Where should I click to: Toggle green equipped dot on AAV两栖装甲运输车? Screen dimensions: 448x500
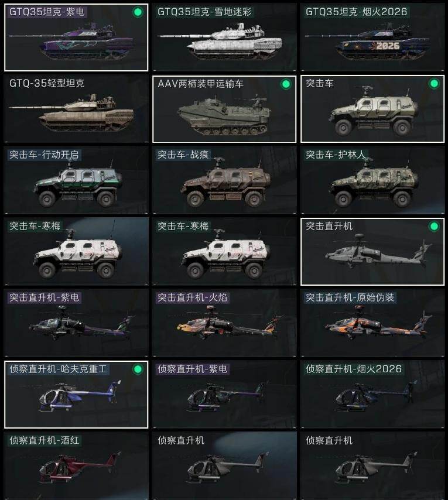[286, 84]
